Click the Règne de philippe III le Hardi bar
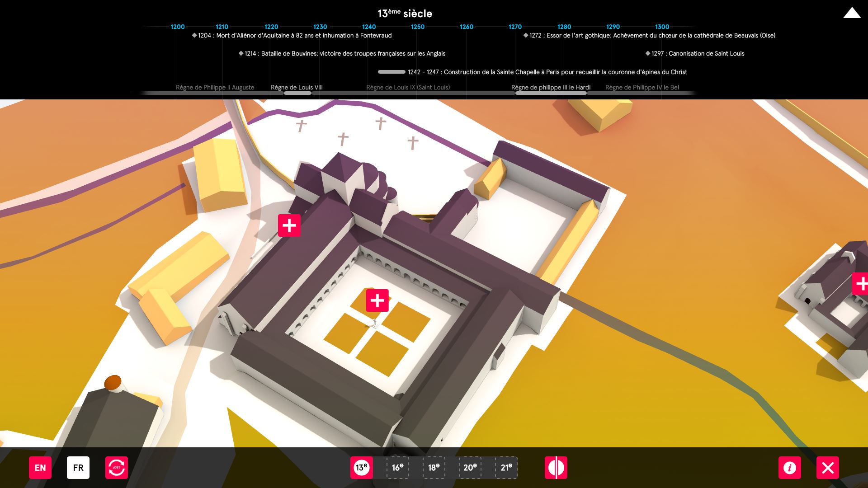Viewport: 868px width, 488px height. (x=551, y=93)
